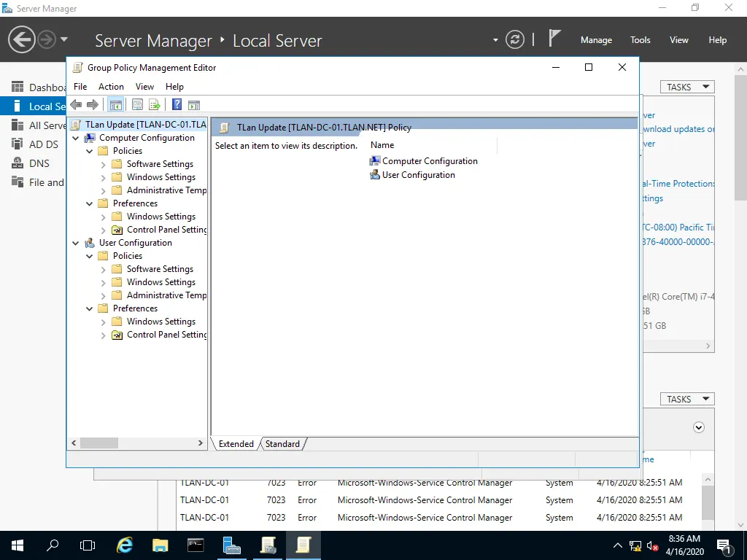Click the blue question mark Help toolbar icon
The width and height of the screenshot is (747, 560).
tap(177, 105)
